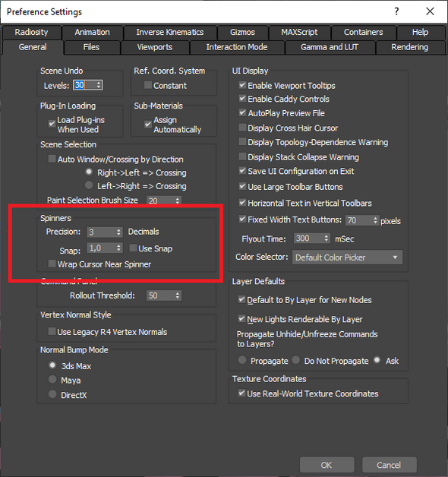The image size is (448, 477).
Task: Click the Fixed Width Text Buttons spinner
Action: pyautogui.click(x=362, y=220)
